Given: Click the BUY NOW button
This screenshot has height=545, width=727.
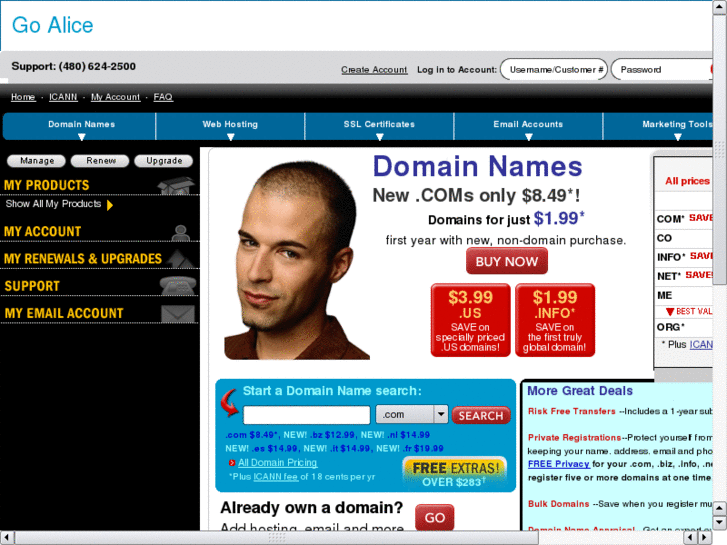Looking at the screenshot, I should point(507,261).
